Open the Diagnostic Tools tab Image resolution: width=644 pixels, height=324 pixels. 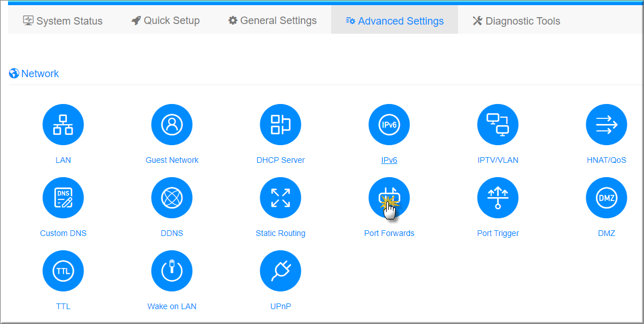[x=516, y=21]
